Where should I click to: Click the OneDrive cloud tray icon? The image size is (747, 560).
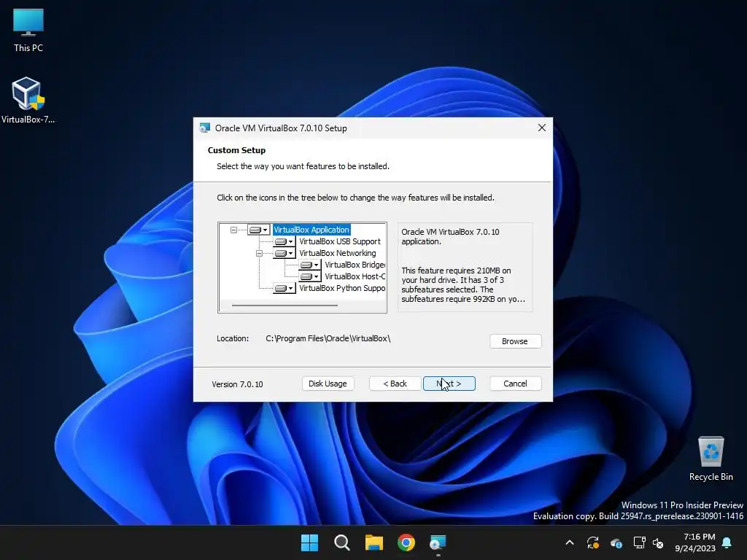coord(616,542)
